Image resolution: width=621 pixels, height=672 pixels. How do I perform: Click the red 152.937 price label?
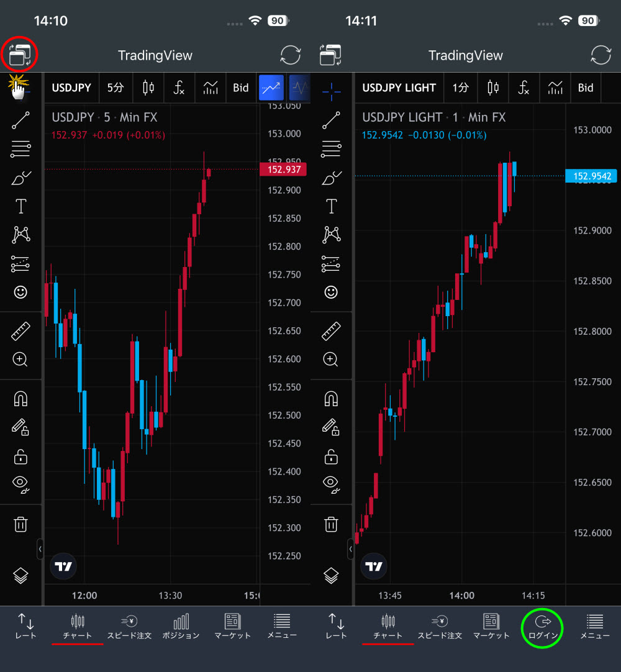click(x=284, y=170)
